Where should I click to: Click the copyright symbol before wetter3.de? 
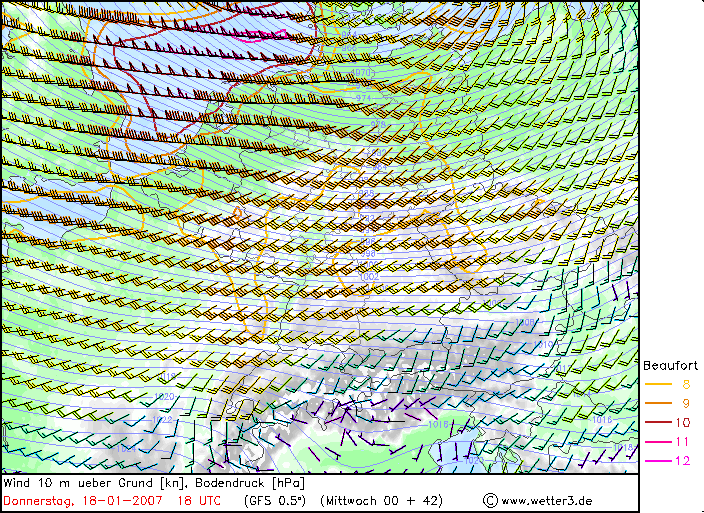[x=490, y=500]
